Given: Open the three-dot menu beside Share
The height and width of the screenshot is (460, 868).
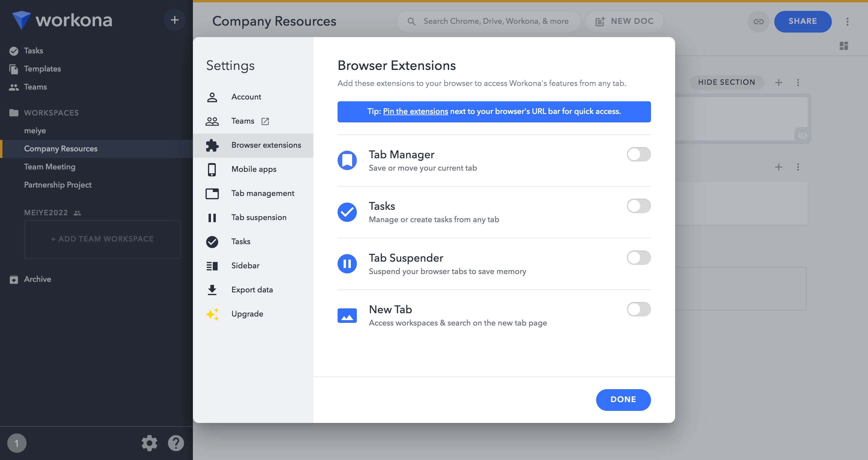Looking at the screenshot, I should pyautogui.click(x=847, y=22).
